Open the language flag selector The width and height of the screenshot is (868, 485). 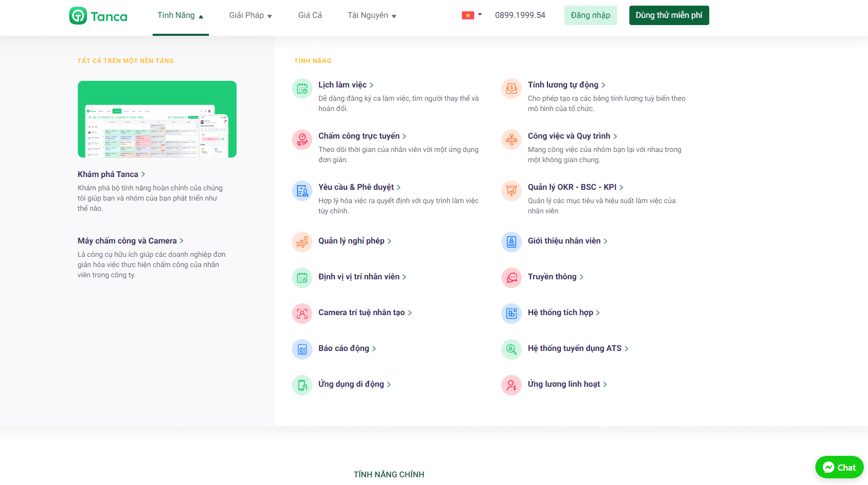pyautogui.click(x=471, y=15)
